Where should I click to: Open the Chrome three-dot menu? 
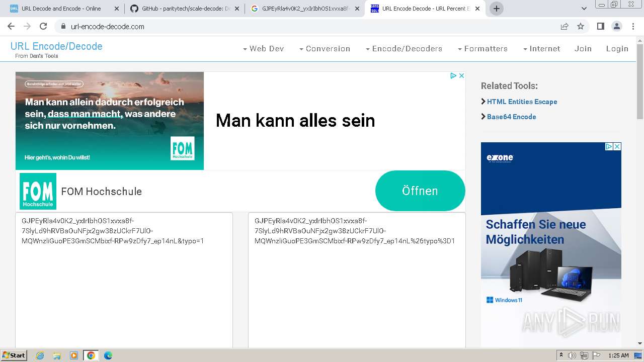point(633,26)
